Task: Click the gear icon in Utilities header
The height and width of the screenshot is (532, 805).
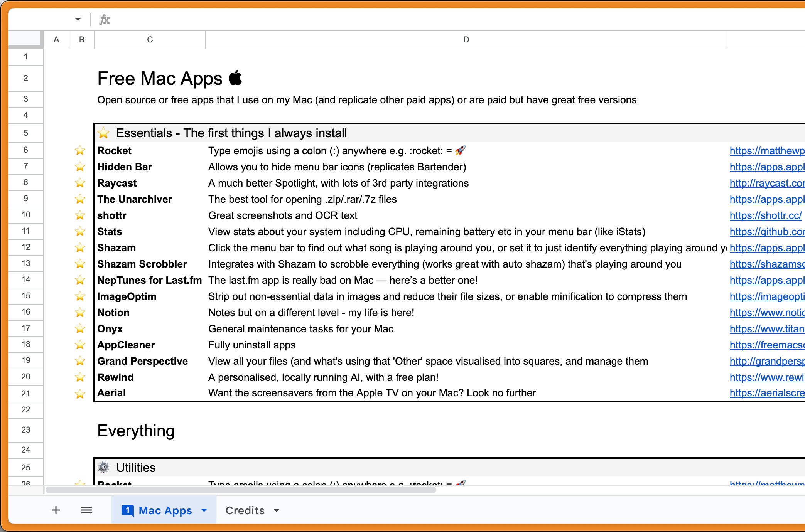Action: click(103, 467)
